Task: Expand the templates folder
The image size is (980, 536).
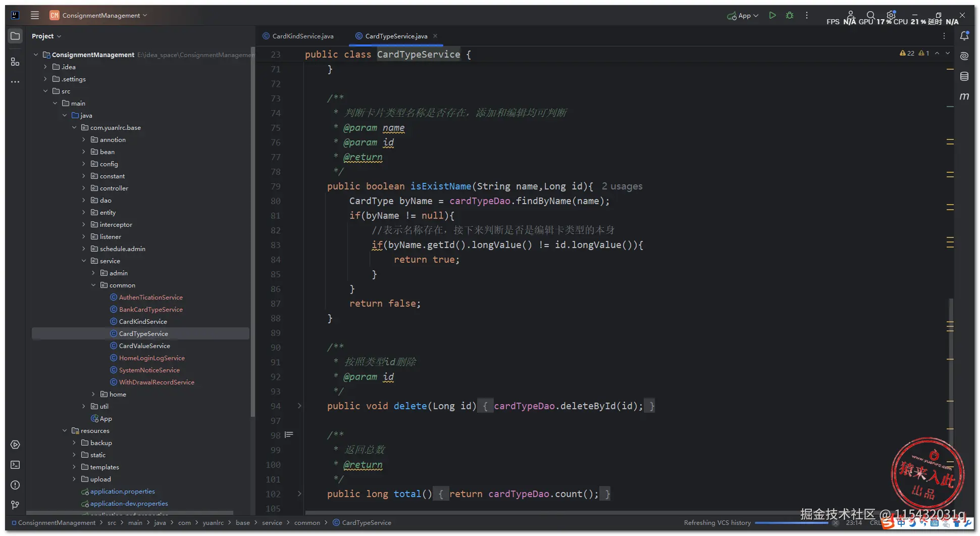Action: coord(74,467)
